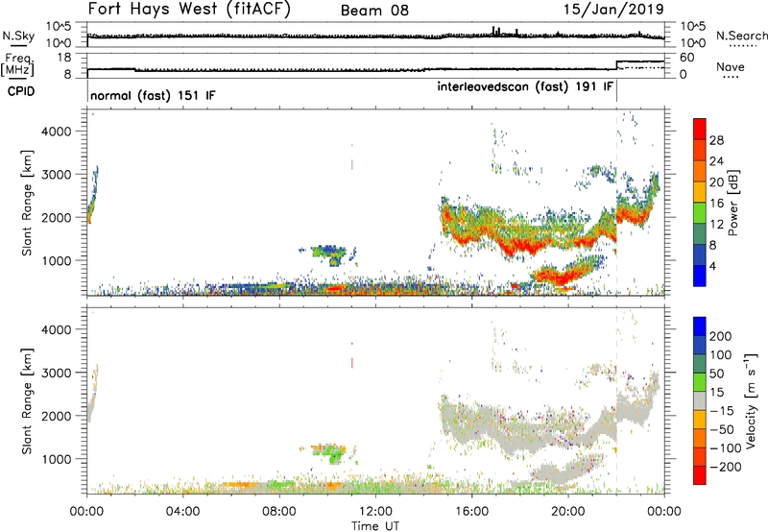Pick the blue bottom segment of Power colorbar

click(700, 276)
